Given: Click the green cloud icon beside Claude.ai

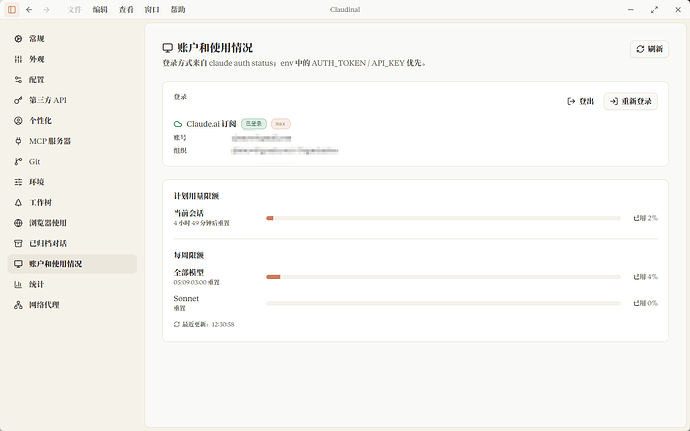Looking at the screenshot, I should pyautogui.click(x=178, y=124).
